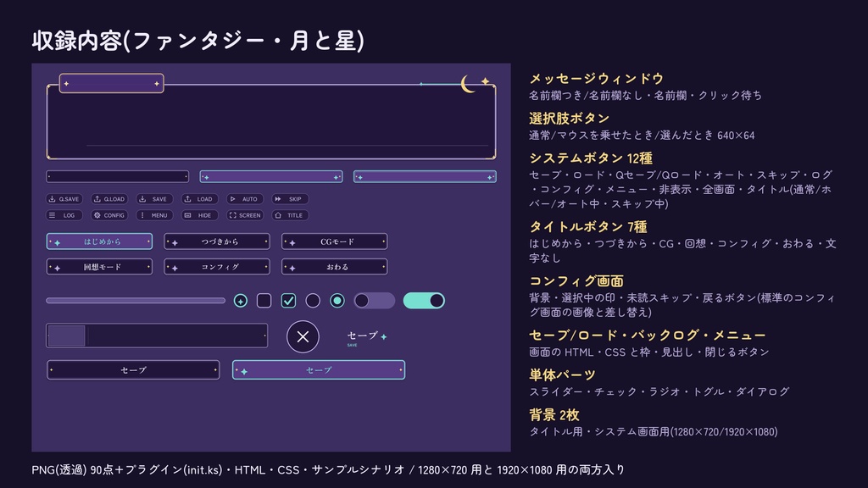The height and width of the screenshot is (488, 868).
Task: Click the メッセージウィンドウ heading
Action: (596, 79)
